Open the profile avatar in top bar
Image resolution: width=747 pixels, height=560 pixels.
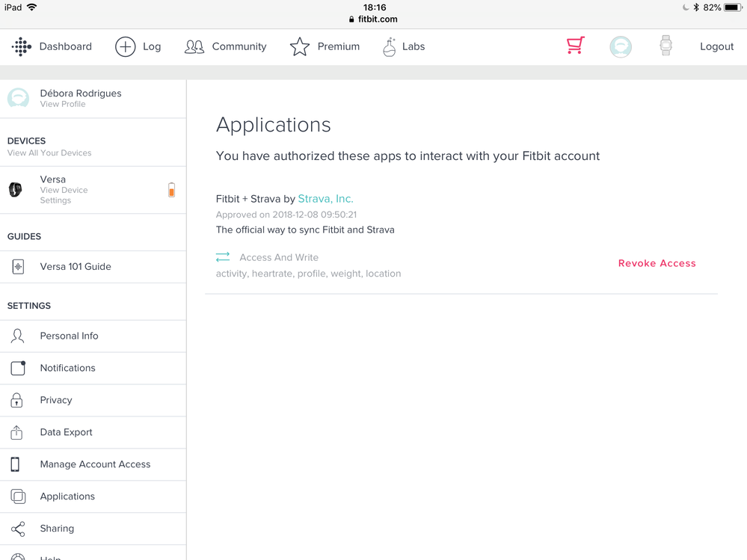point(621,46)
